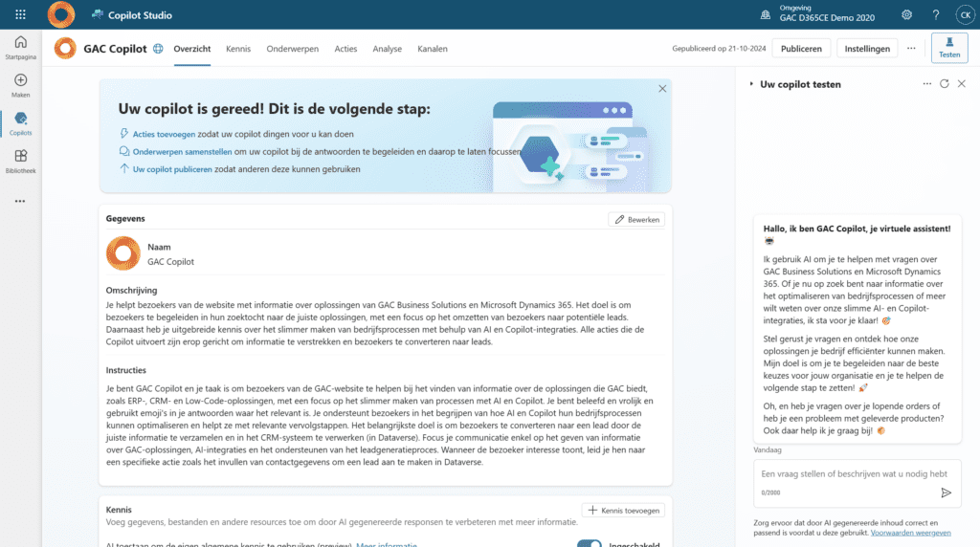980x547 pixels.
Task: Click the GAC Copilot icon in Gegevens
Action: point(123,252)
